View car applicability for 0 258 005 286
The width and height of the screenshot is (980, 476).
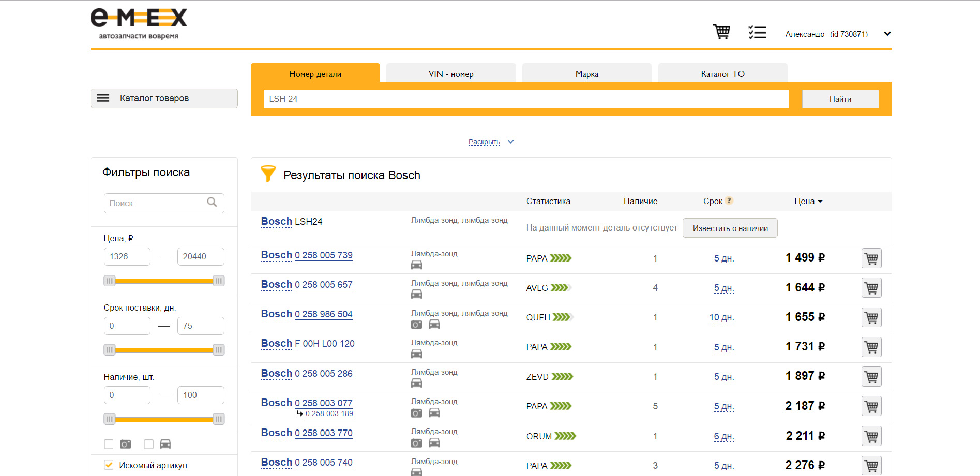[416, 383]
